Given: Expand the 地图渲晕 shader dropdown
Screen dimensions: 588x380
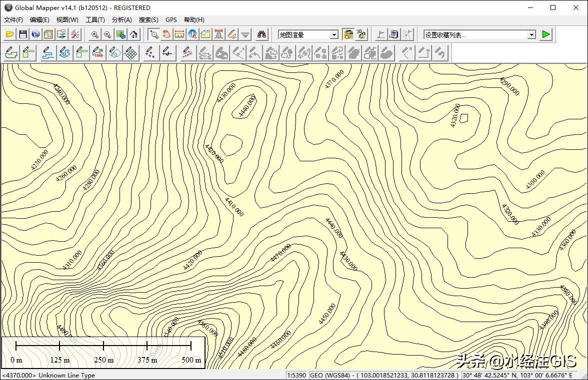Looking at the screenshot, I should point(334,35).
